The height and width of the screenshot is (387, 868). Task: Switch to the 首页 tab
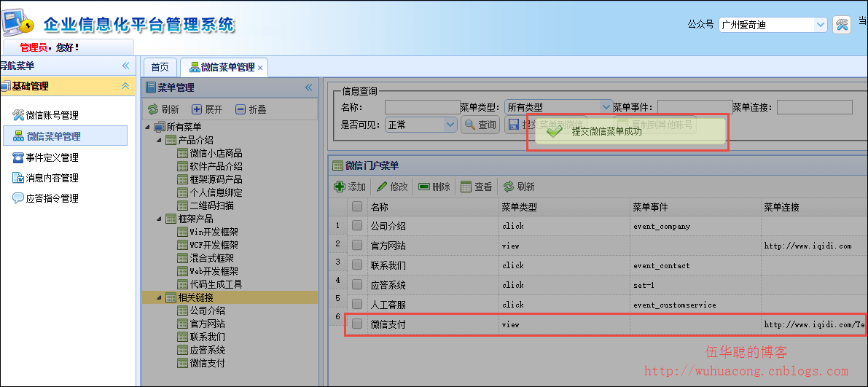coord(160,67)
